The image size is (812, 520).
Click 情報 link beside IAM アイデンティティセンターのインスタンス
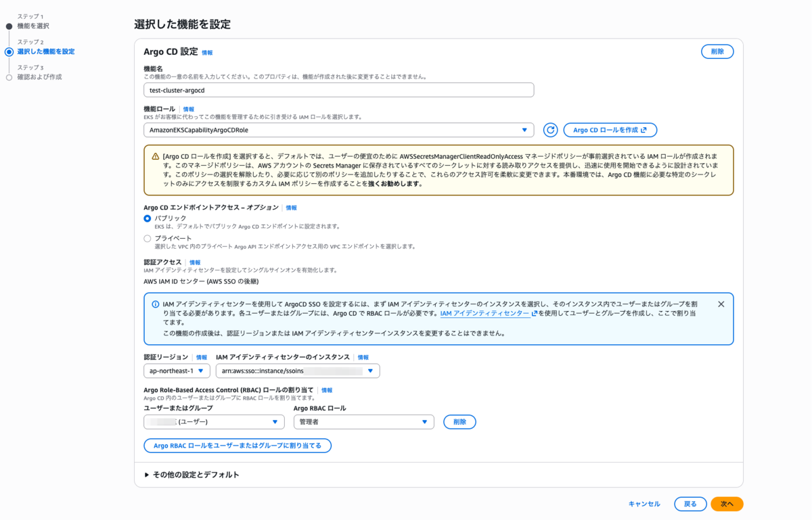click(x=363, y=357)
